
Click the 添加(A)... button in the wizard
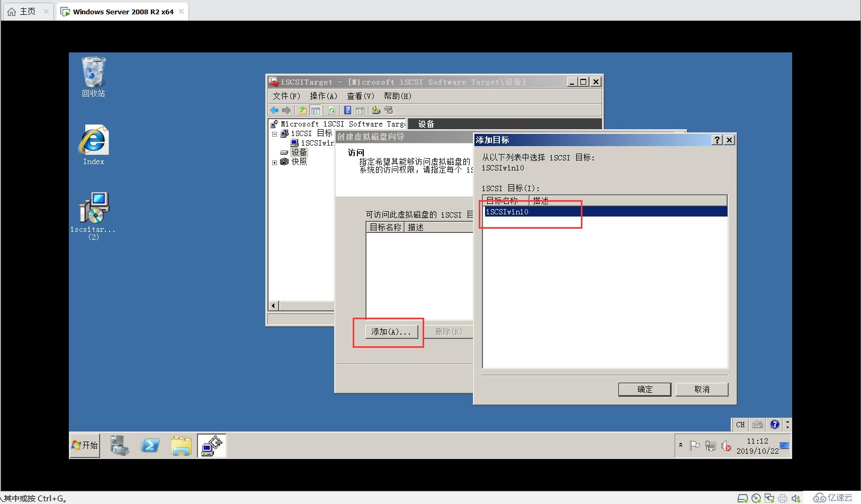[391, 331]
